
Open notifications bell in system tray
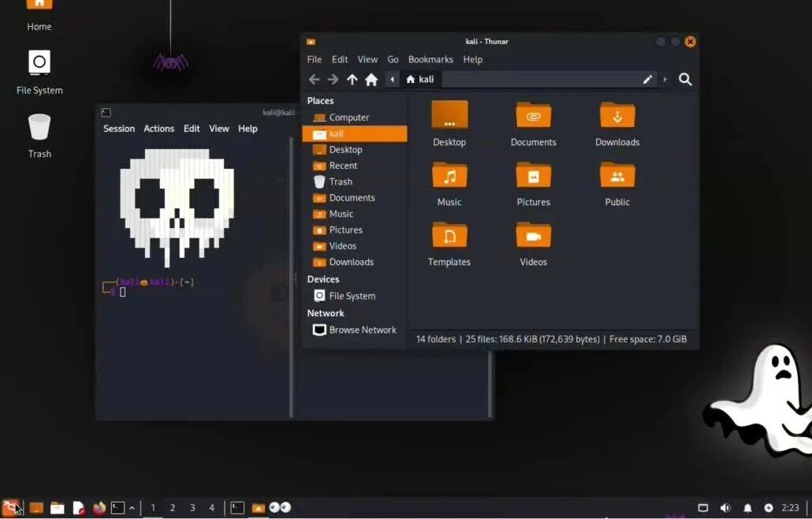(x=748, y=508)
